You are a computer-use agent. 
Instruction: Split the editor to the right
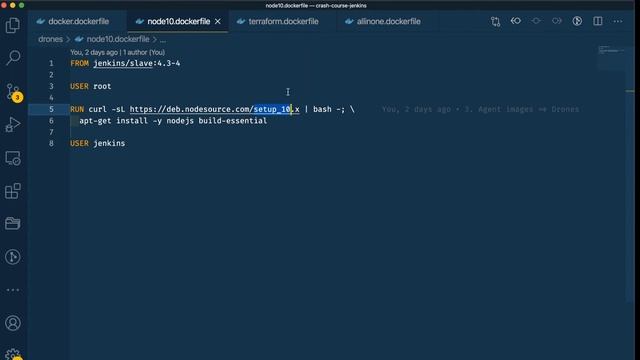tap(598, 21)
